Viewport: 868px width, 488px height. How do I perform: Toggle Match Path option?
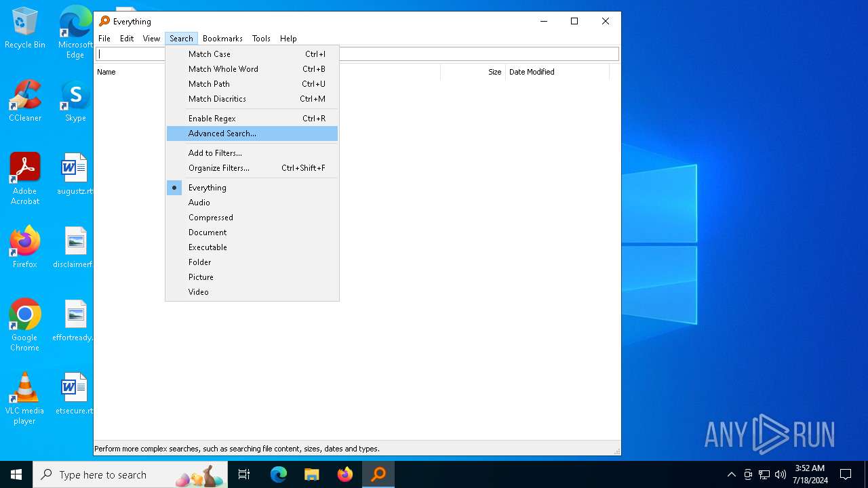(x=252, y=84)
